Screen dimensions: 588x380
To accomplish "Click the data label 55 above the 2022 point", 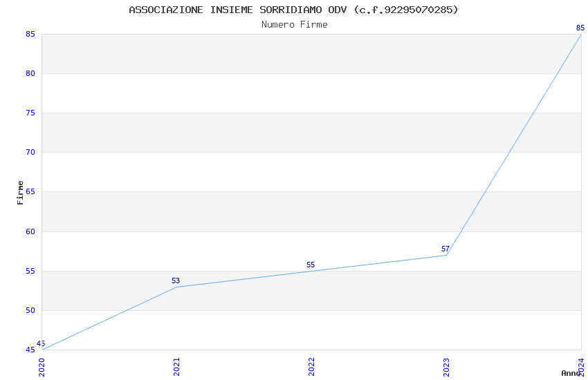I will coord(311,265).
